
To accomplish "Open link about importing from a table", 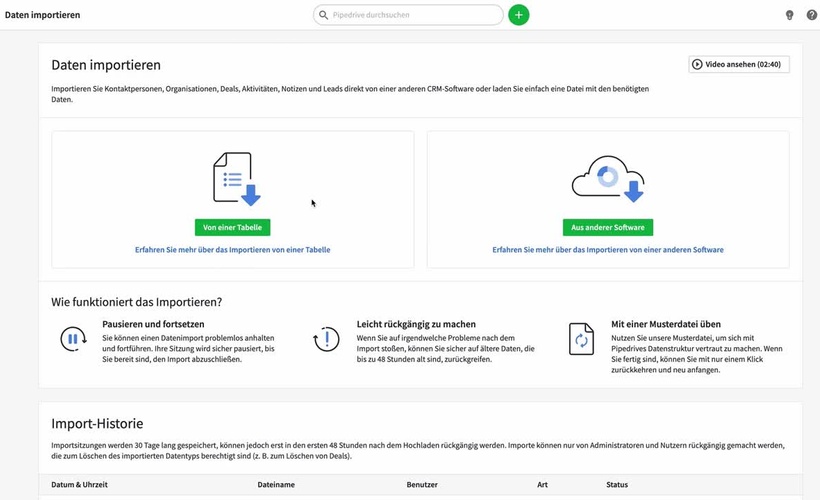I will [x=232, y=250].
